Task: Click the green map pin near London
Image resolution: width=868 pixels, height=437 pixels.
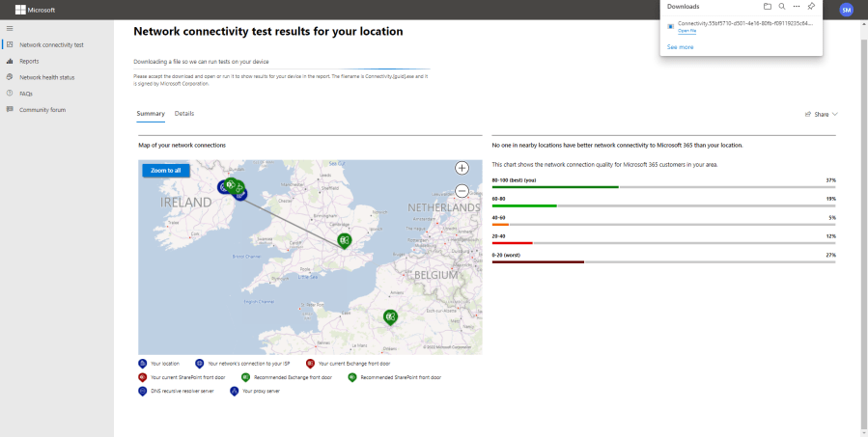Action: 345,239
